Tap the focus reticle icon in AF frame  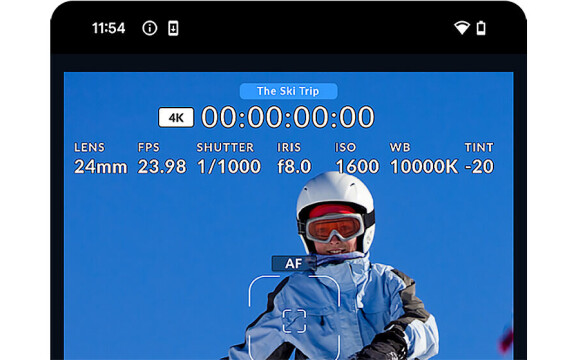click(x=294, y=321)
